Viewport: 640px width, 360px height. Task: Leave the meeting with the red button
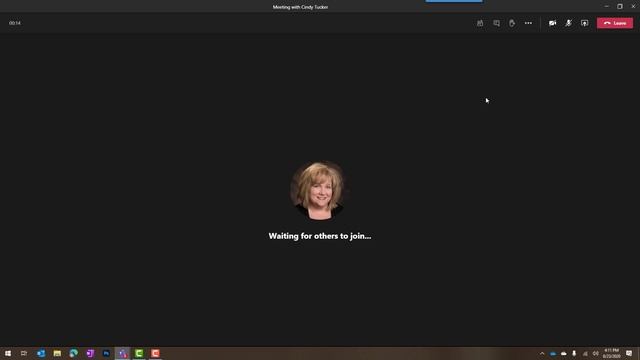[x=615, y=23]
